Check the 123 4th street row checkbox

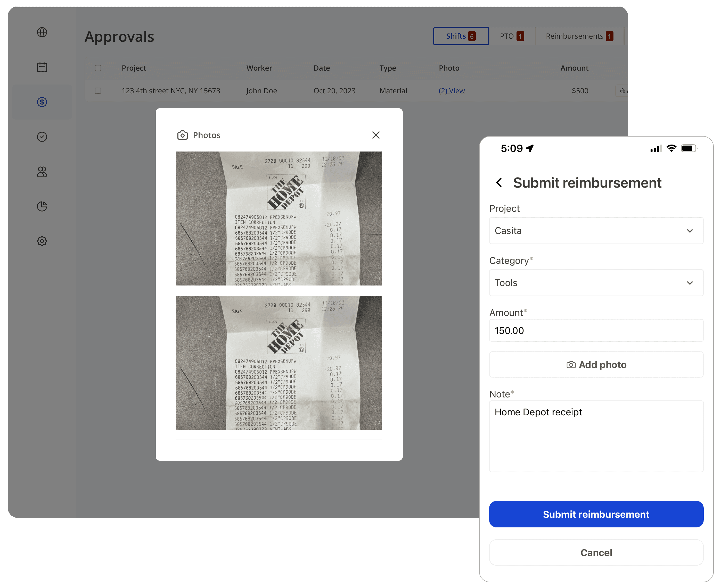click(x=98, y=91)
